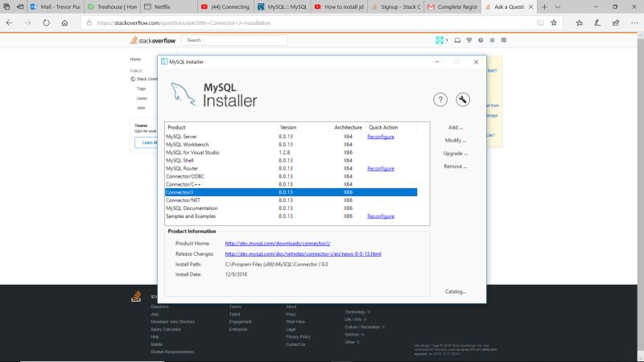The image size is (644, 362).
Task: Reconfigure Samples and Examples
Action: click(x=381, y=216)
